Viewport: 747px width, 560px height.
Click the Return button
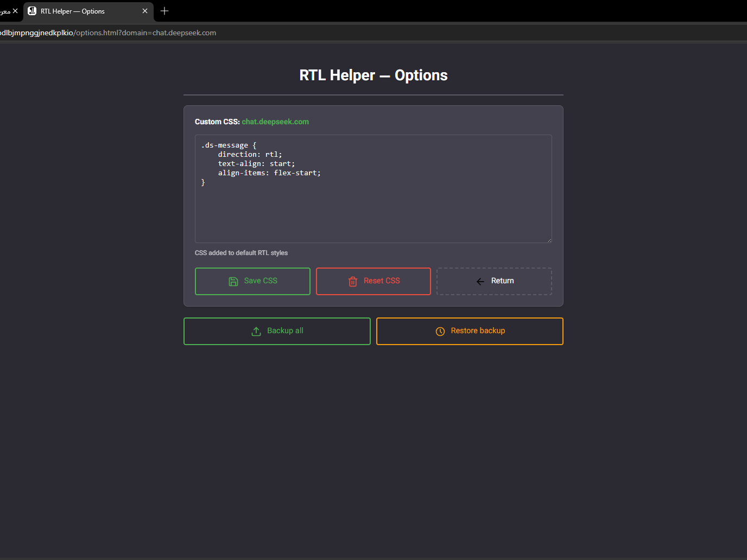(494, 281)
